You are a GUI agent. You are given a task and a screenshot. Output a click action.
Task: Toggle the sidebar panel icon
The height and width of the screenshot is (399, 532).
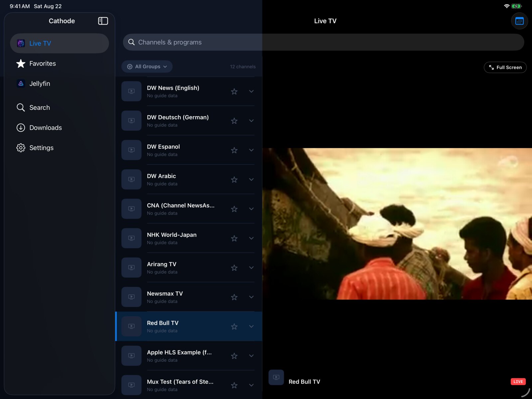click(x=103, y=21)
